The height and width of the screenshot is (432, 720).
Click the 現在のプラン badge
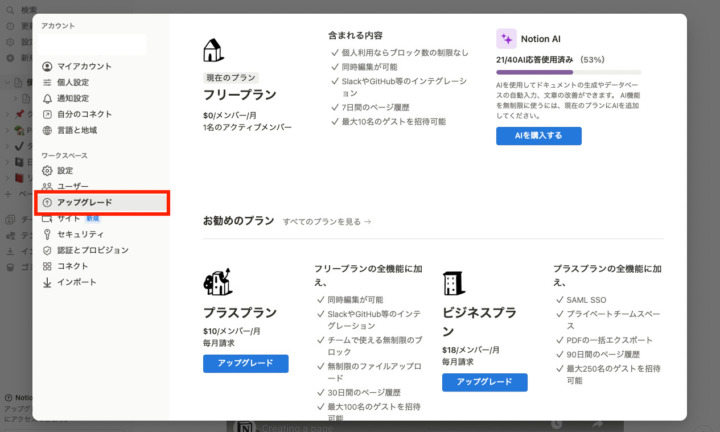(231, 78)
